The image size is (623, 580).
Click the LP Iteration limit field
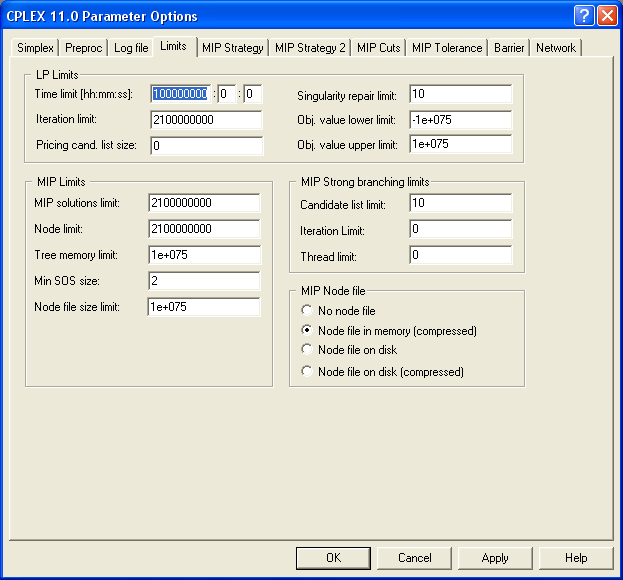(x=207, y=120)
